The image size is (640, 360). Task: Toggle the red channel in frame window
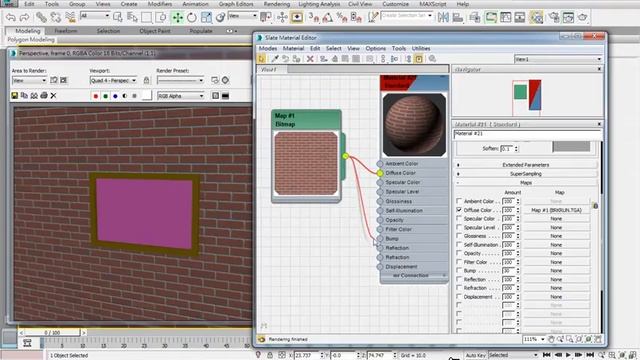[x=96, y=96]
